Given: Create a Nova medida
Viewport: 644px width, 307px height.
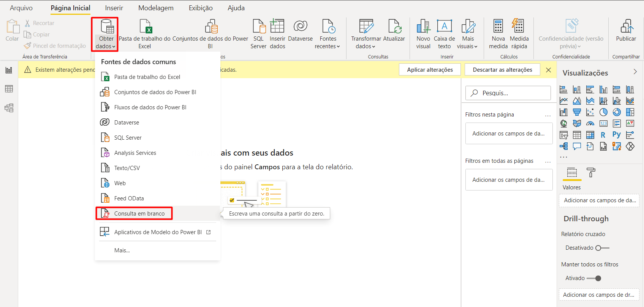Looking at the screenshot, I should [x=498, y=35].
